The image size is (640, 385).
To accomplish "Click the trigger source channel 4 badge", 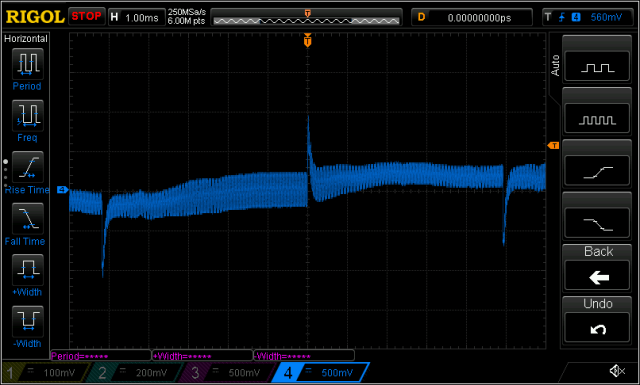I will click(576, 17).
